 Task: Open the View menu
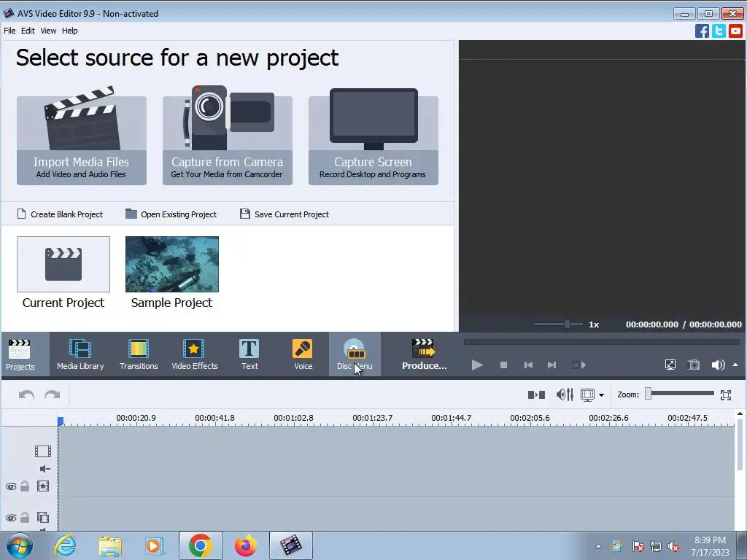(x=48, y=31)
